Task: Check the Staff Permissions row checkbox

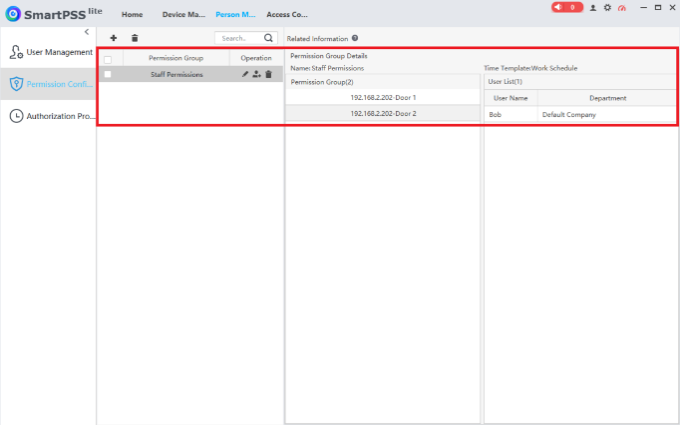Action: (x=108, y=74)
